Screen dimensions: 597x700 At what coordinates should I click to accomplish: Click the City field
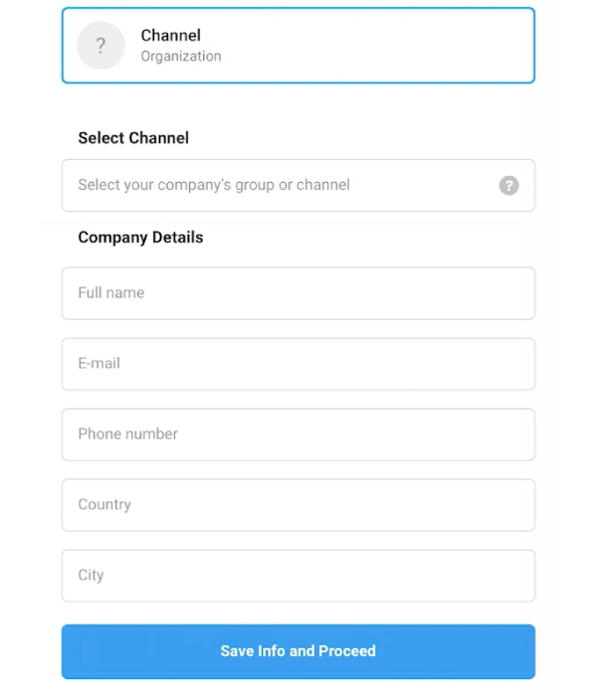(298, 576)
